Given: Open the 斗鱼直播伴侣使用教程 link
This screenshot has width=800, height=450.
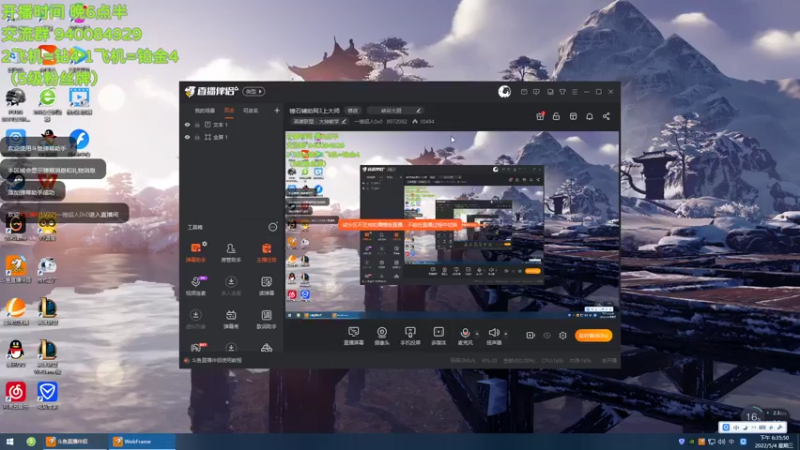Looking at the screenshot, I should (216, 360).
